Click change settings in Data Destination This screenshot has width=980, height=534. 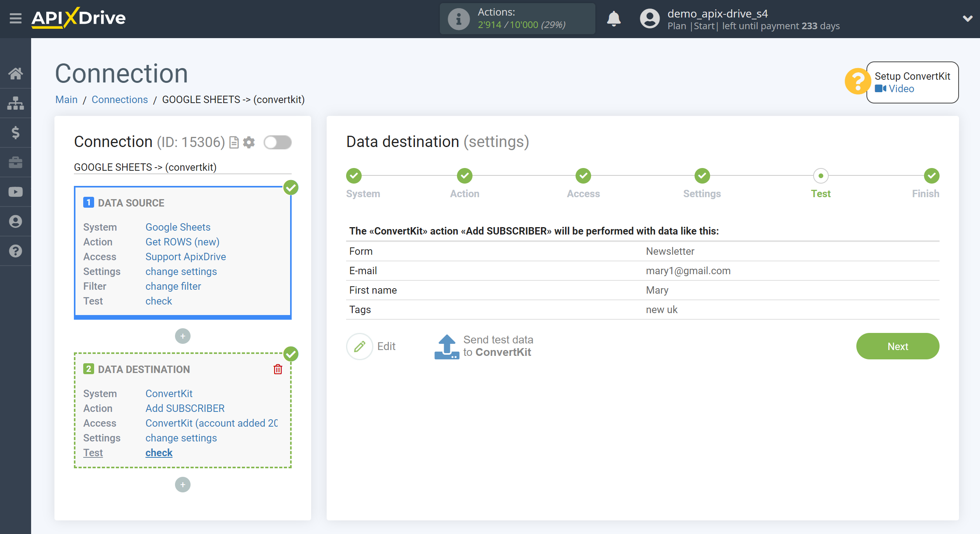181,438
